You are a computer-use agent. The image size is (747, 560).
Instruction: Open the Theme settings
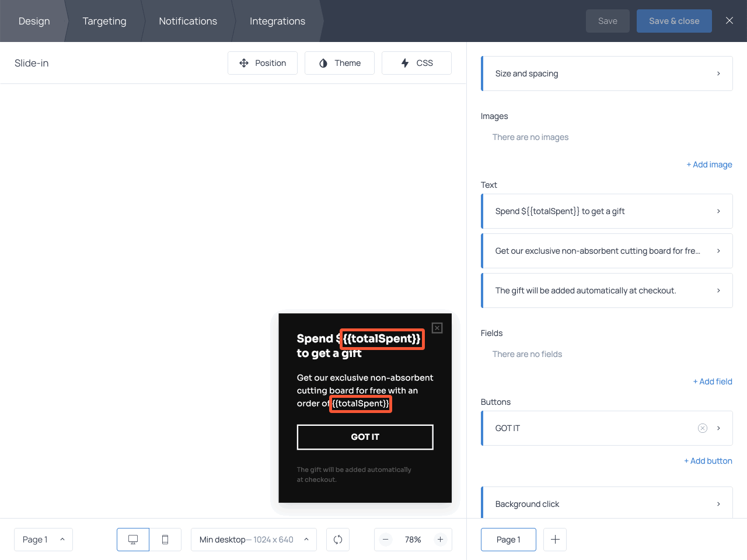339,62
